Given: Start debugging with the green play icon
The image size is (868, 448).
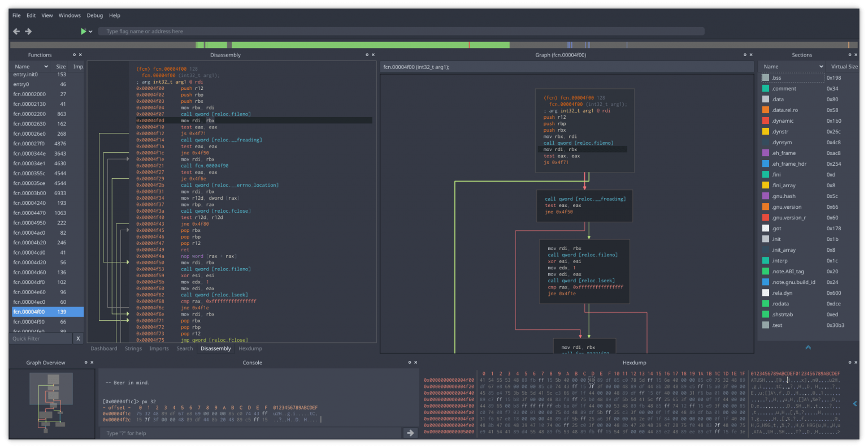Looking at the screenshot, I should 84,32.
